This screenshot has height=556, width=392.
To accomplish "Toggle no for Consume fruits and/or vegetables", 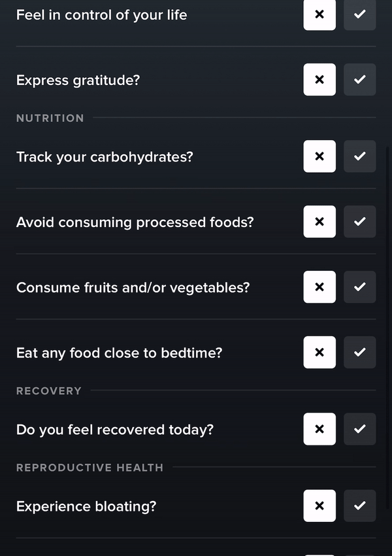I will pyautogui.click(x=319, y=287).
